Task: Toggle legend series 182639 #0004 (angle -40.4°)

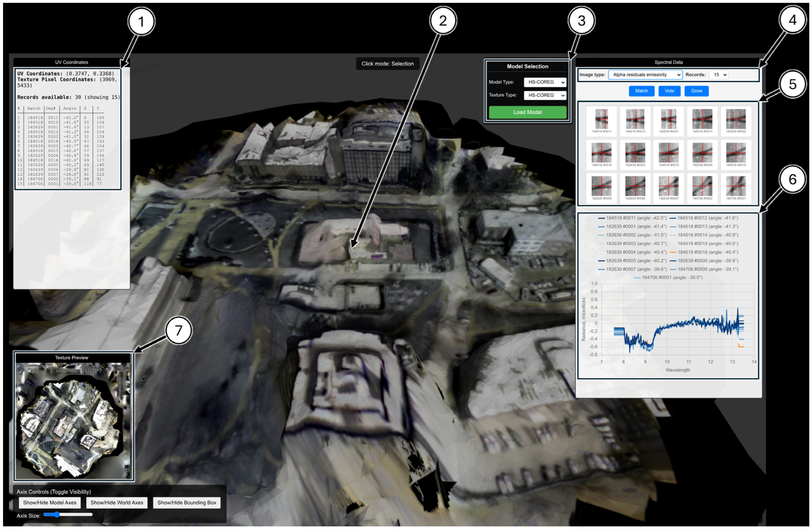Action: point(633,252)
